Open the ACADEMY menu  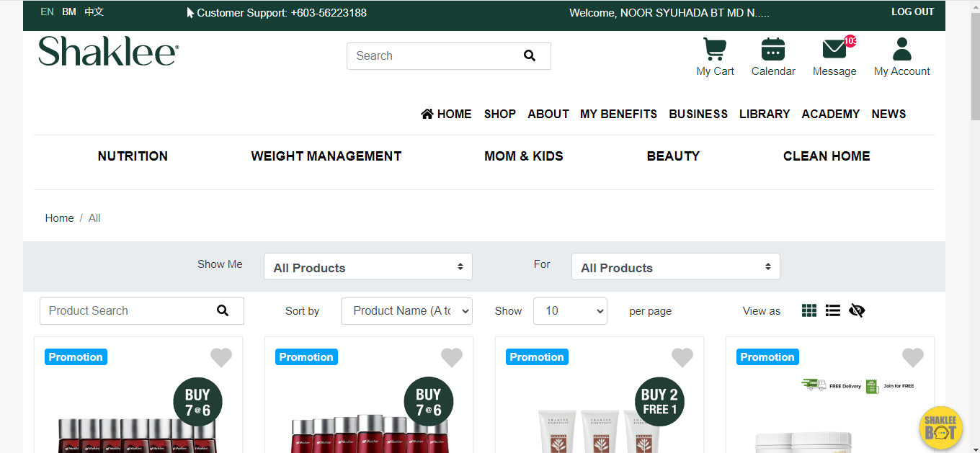point(831,114)
